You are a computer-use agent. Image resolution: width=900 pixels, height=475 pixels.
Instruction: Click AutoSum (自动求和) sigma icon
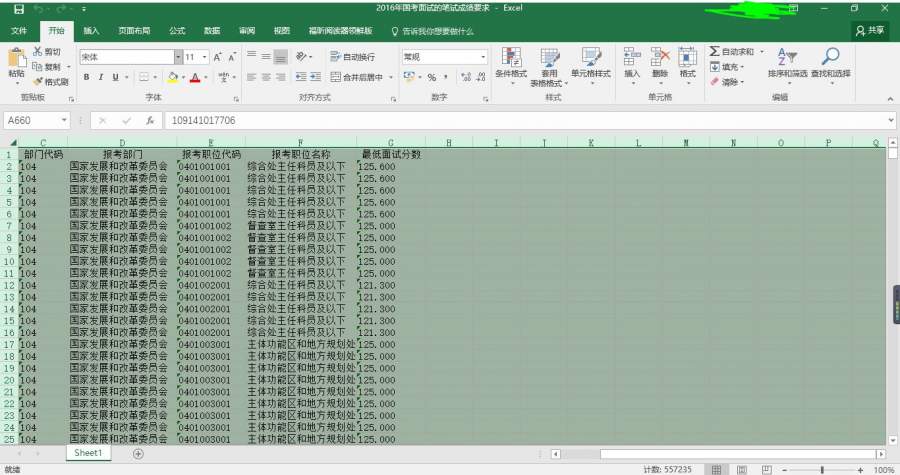(714, 51)
